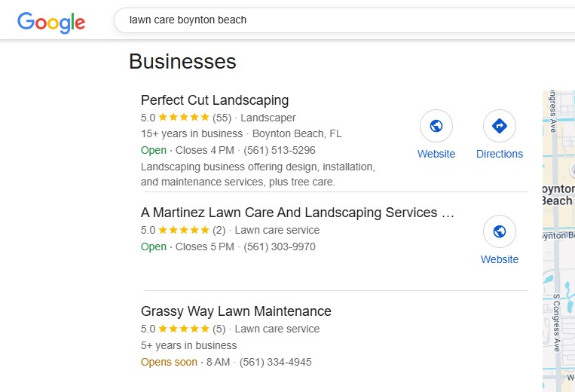The height and width of the screenshot is (392, 575).
Task: Open Perfect Cut Landscaping website globe icon
Action: [x=436, y=126]
